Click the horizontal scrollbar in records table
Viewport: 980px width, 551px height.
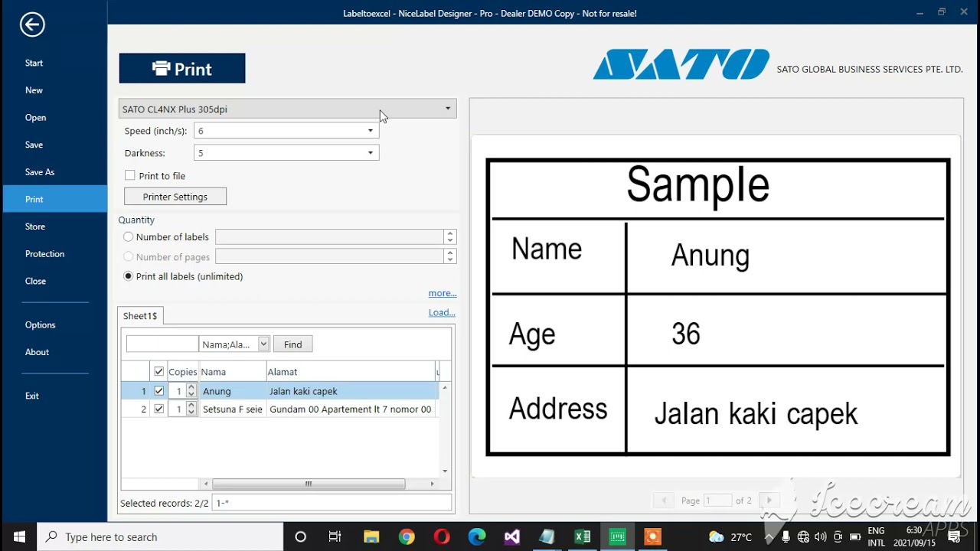point(309,484)
